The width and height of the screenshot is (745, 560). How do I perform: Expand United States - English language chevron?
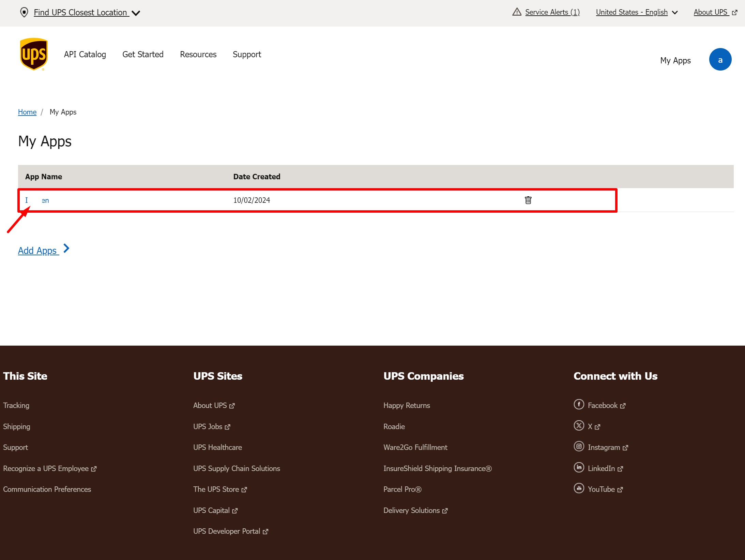coord(675,12)
